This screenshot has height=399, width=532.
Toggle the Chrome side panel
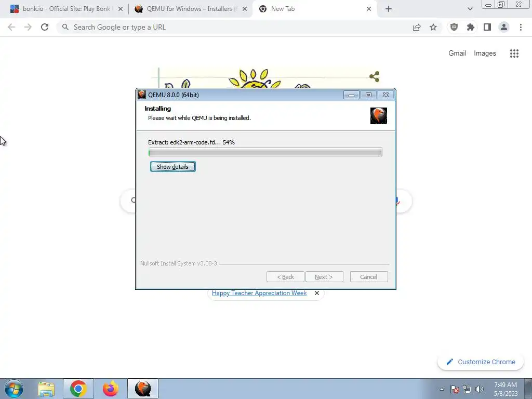pos(487,27)
